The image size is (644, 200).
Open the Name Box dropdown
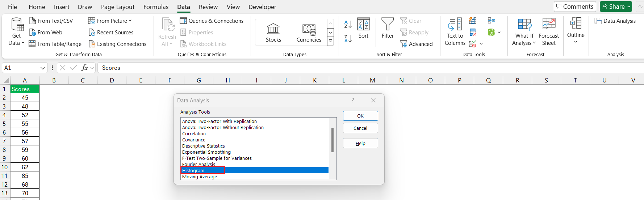point(43,68)
